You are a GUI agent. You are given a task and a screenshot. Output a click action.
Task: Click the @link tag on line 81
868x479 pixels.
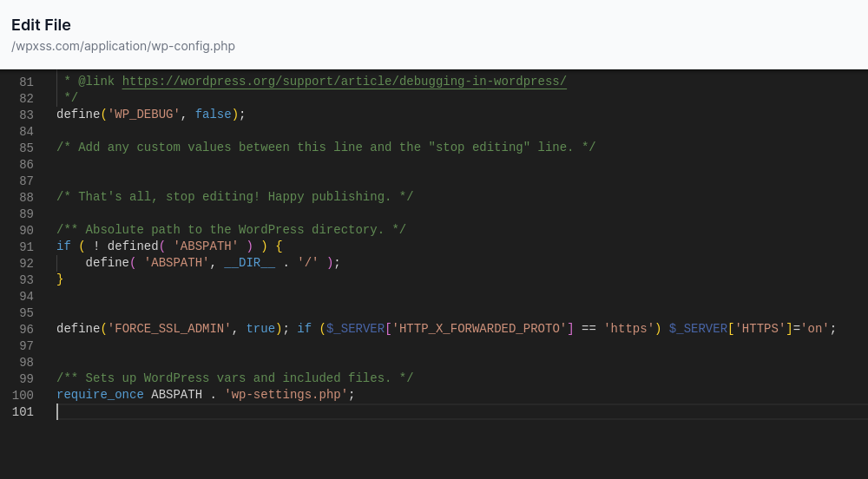pyautogui.click(x=96, y=82)
